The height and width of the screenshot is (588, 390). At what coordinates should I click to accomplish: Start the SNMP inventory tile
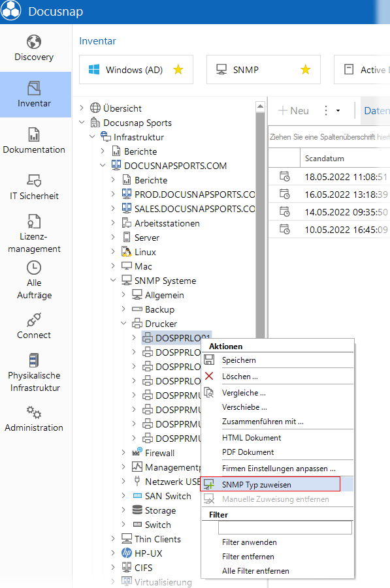(x=263, y=70)
